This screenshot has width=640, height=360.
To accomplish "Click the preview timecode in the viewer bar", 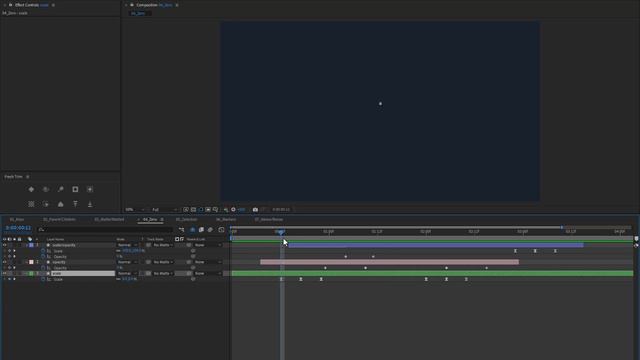I will click(x=281, y=209).
